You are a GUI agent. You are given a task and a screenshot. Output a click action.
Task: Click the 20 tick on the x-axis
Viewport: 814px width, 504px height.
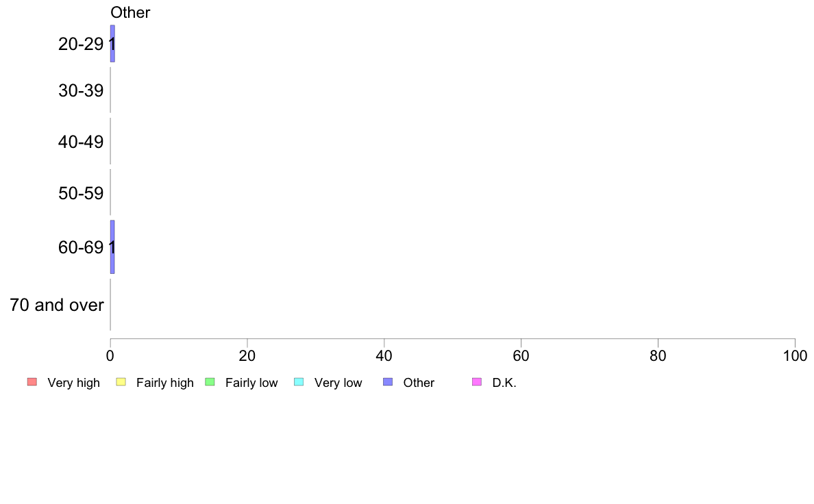click(247, 355)
